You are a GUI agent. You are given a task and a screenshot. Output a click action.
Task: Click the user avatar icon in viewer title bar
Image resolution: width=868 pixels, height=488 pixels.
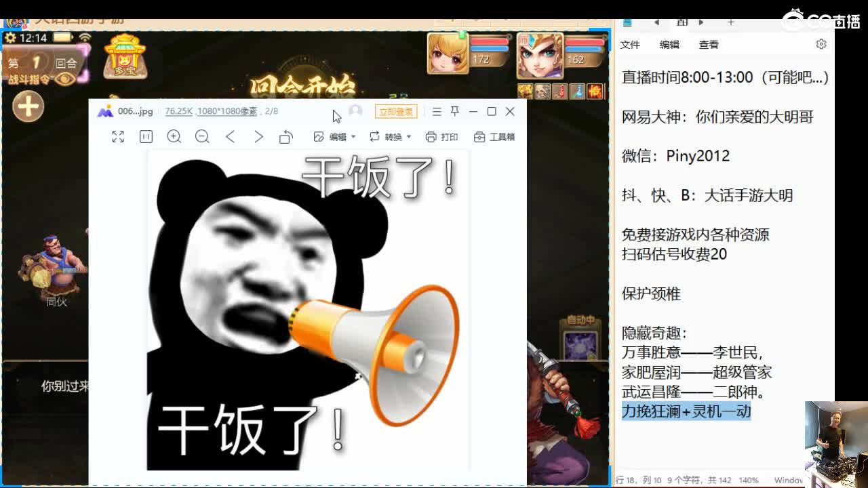(355, 111)
